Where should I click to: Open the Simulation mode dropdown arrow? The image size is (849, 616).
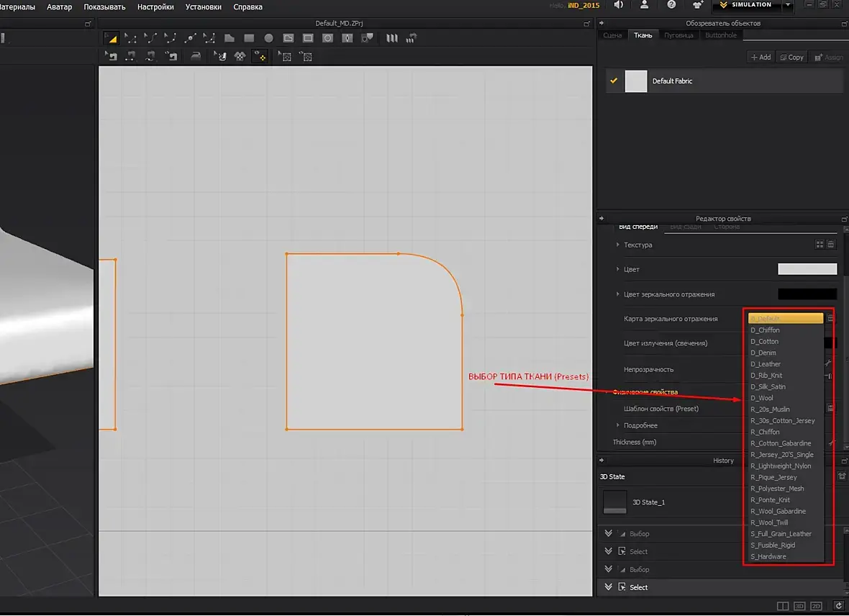coord(788,5)
